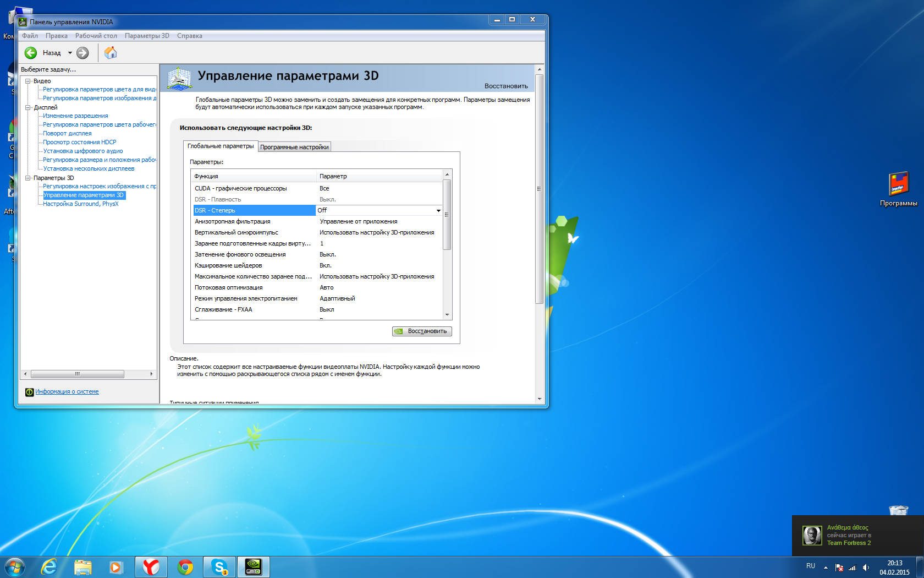924x578 pixels.
Task: Click the Show Desktop strip on the taskbar
Action: (x=920, y=567)
